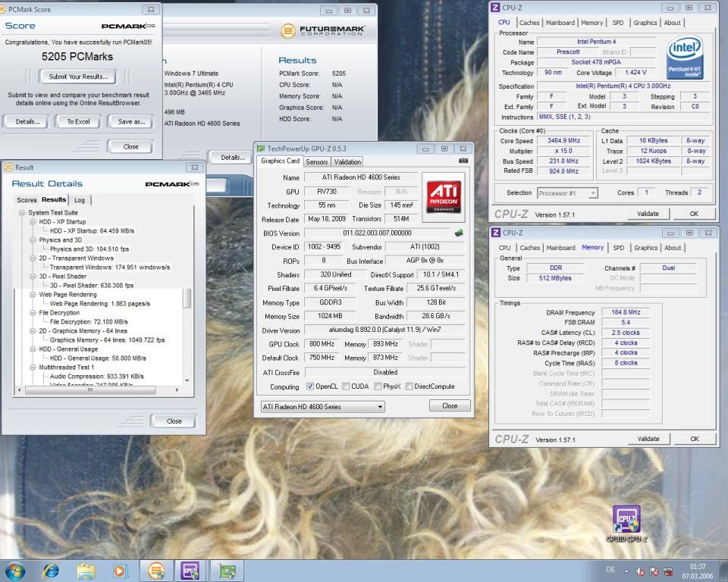
Task: Toggle the PhysX checkbox in GPU-Z
Action: click(x=378, y=386)
